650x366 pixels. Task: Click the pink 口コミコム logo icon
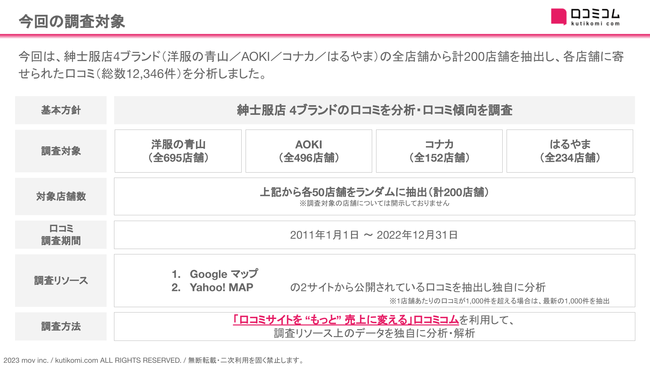tap(558, 17)
